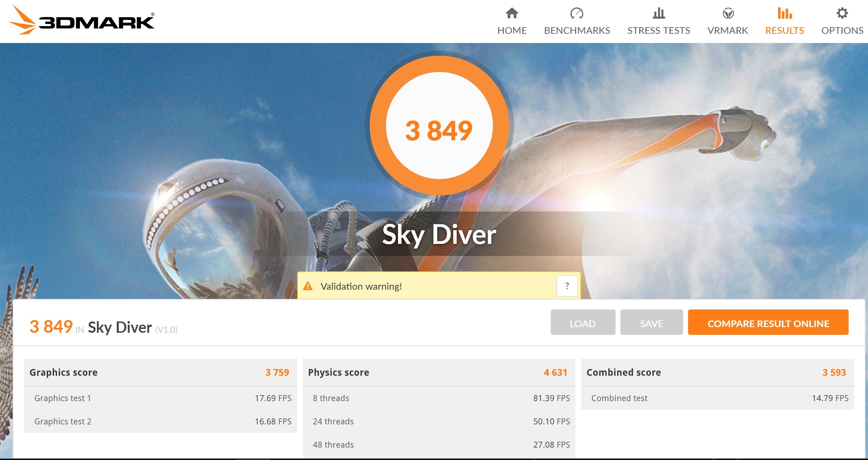This screenshot has width=868, height=460.
Task: Click the large 3 849 score circle
Action: tap(439, 126)
